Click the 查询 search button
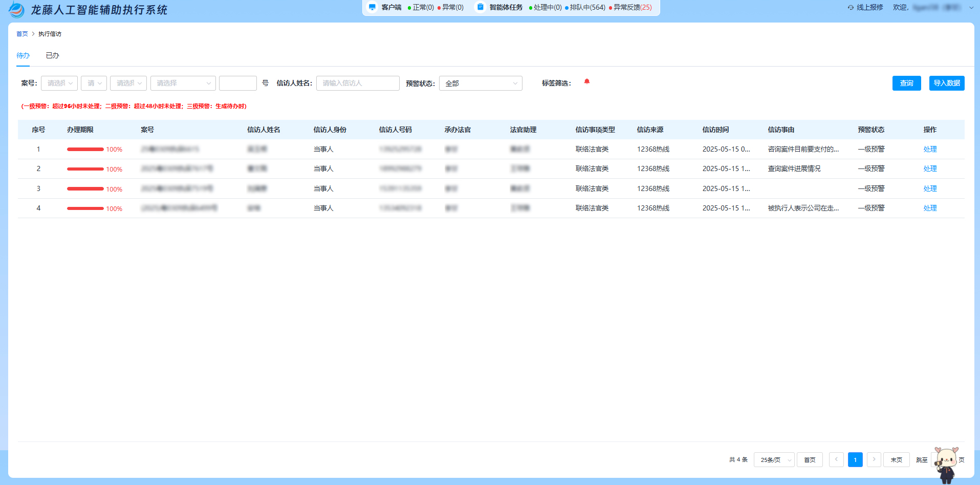Image resolution: width=980 pixels, height=485 pixels. [906, 83]
